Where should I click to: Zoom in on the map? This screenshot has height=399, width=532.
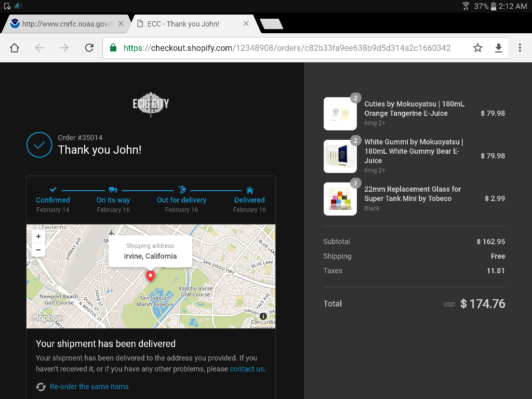click(38, 236)
